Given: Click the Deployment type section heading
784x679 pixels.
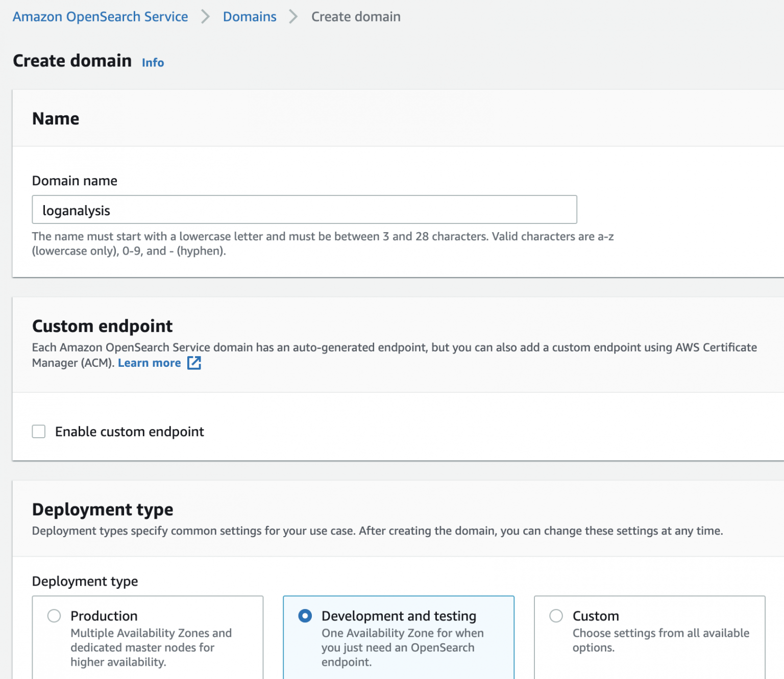Looking at the screenshot, I should pos(102,509).
